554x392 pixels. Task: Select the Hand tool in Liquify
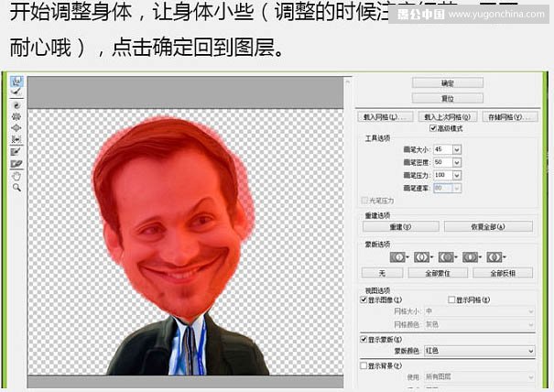click(16, 176)
